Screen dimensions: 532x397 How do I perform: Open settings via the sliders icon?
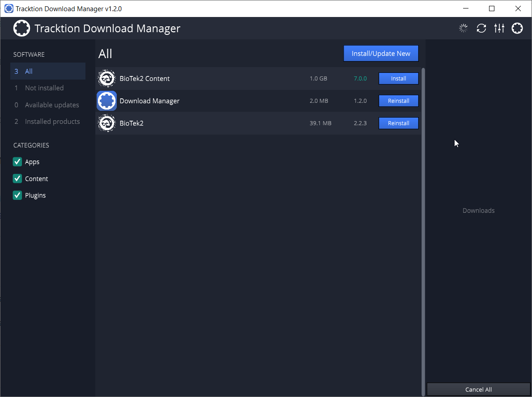click(499, 29)
